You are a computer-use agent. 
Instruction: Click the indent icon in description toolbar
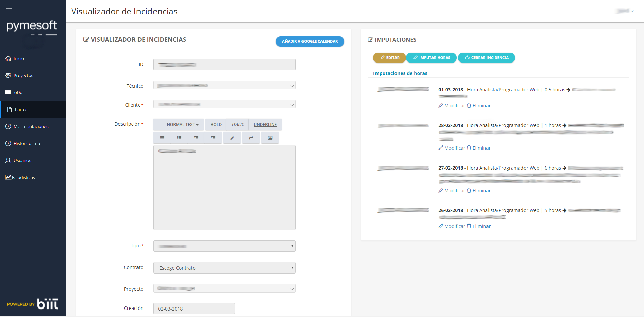pos(213,138)
